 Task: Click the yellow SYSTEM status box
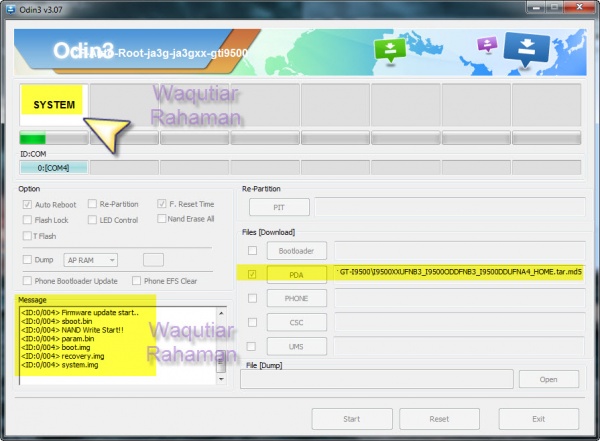[x=52, y=100]
